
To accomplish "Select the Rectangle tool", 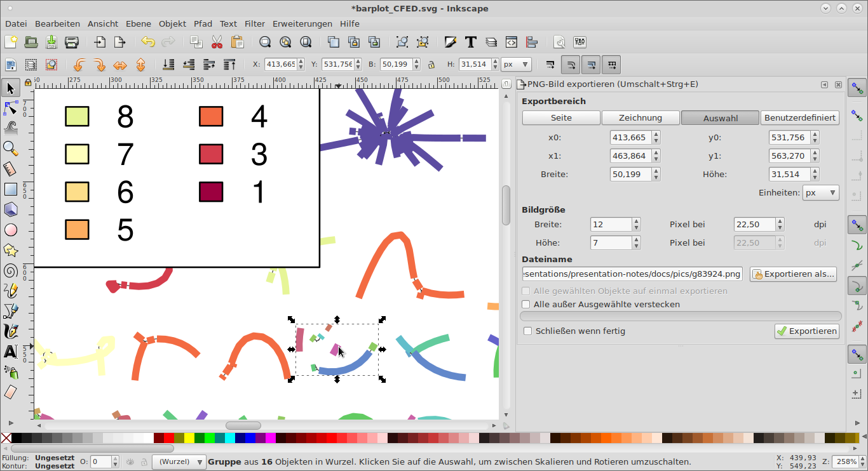I will coord(10,189).
